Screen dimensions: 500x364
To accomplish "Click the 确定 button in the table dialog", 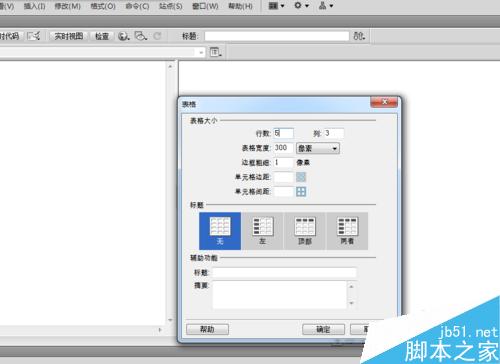I will coord(323,329).
